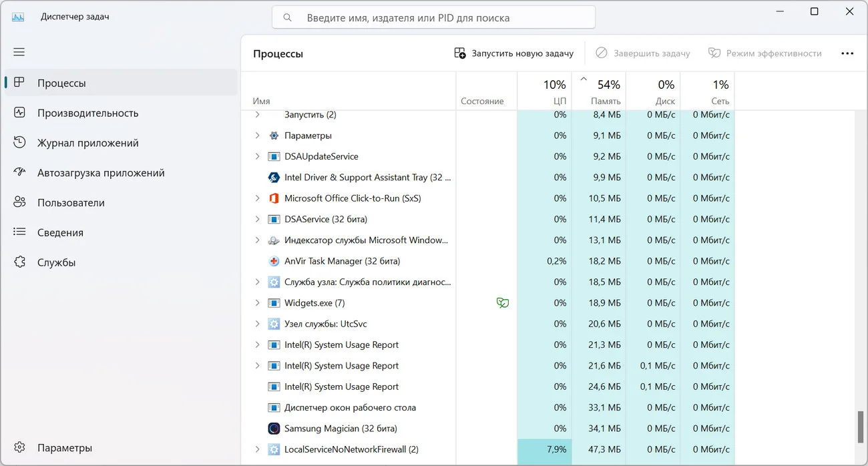The image size is (868, 466).
Task: Expand the Widgets.exe (7) group
Action: (x=258, y=303)
